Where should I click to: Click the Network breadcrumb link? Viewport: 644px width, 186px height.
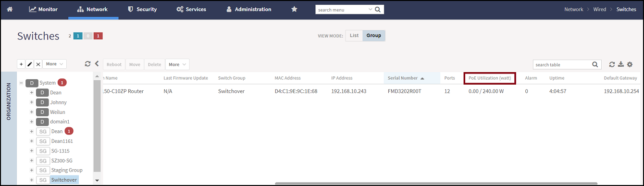click(574, 9)
